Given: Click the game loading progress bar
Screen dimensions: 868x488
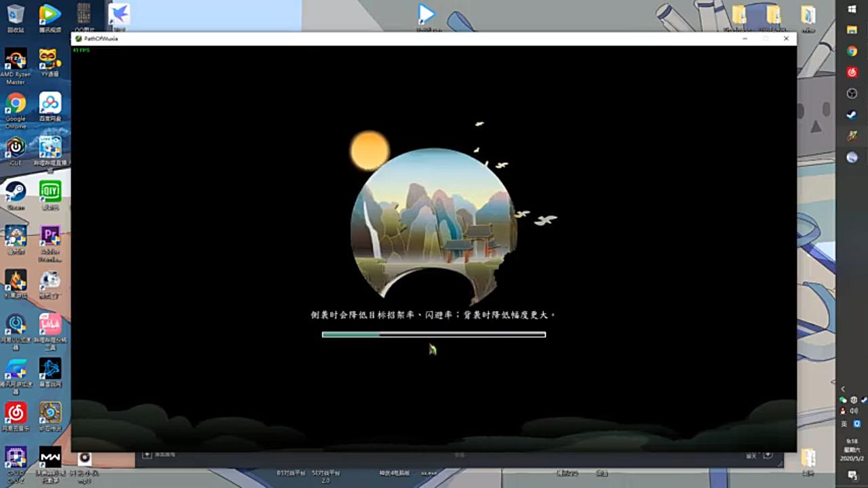Looking at the screenshot, I should 434,334.
